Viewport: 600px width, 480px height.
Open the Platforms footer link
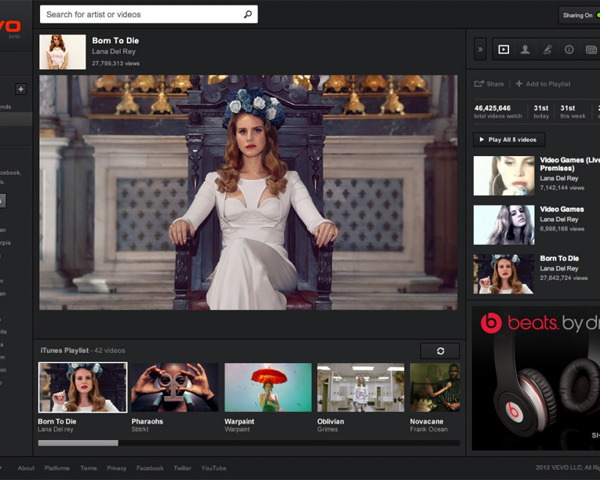[x=57, y=468]
